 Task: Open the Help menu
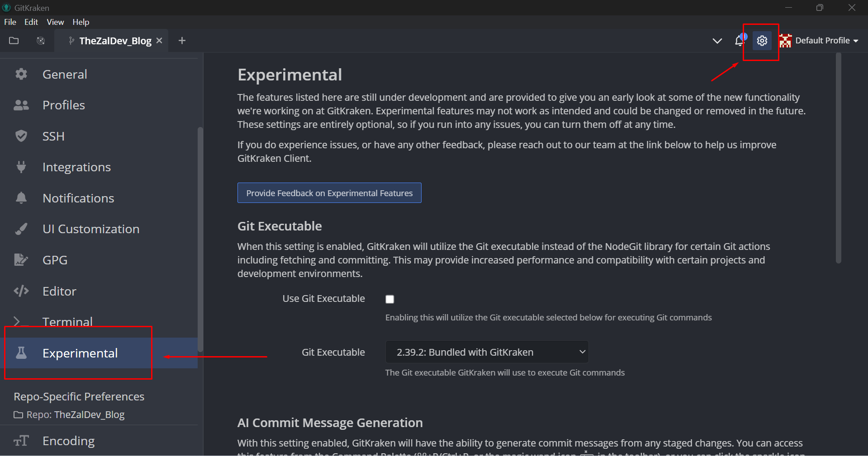(81, 22)
